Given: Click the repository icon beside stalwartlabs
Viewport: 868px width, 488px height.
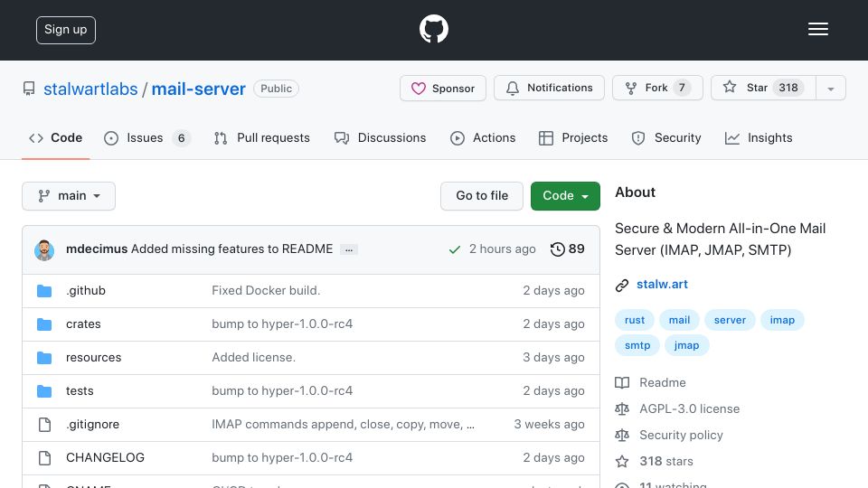Looking at the screenshot, I should [29, 89].
